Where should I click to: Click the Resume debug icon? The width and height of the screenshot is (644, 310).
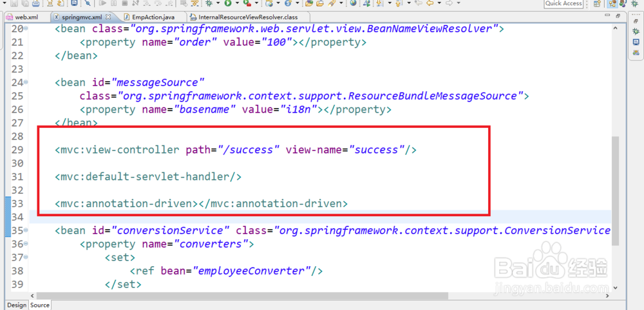[x=102, y=3]
